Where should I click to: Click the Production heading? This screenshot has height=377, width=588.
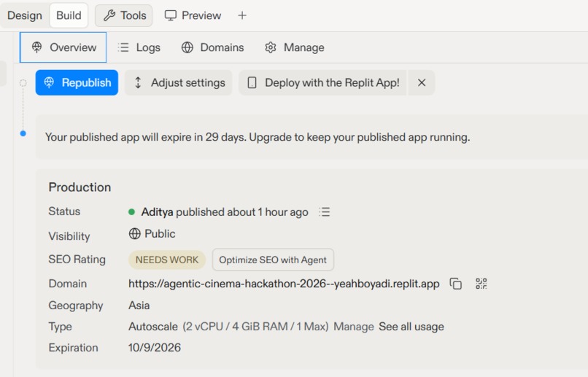(x=80, y=187)
